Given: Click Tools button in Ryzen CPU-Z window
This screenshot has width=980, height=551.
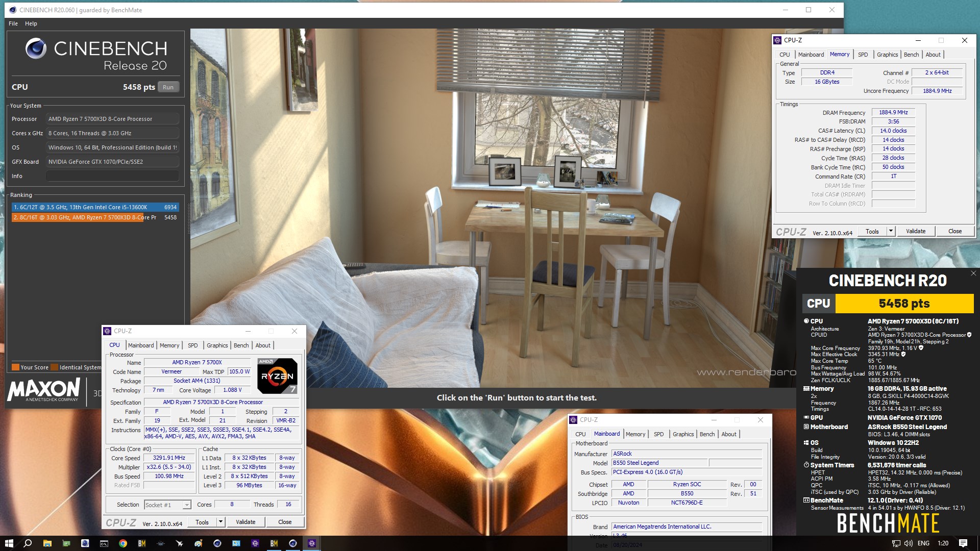Looking at the screenshot, I should point(202,522).
